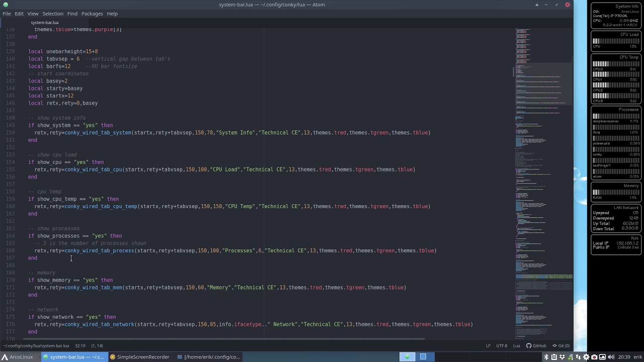
Task: Click the cursor position 32:19 indicator
Action: 80,346
